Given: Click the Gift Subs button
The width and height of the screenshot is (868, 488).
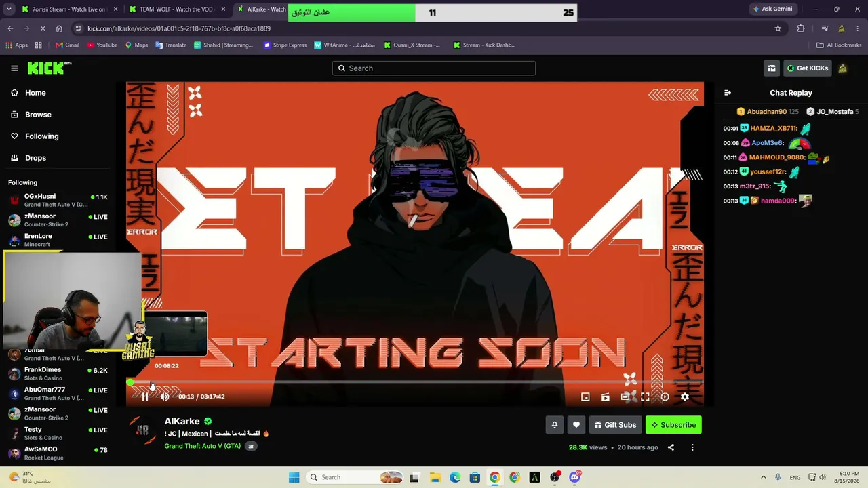Looking at the screenshot, I should (615, 425).
